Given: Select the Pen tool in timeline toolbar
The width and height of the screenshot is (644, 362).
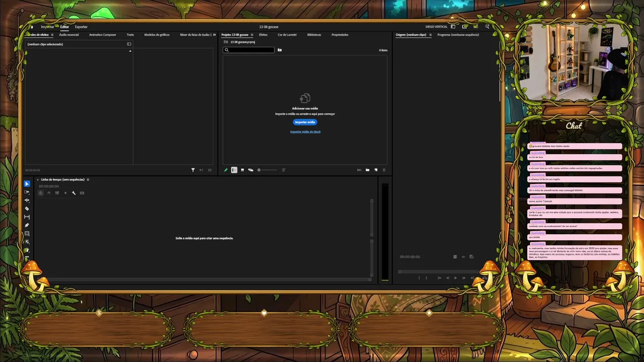Looking at the screenshot, I should click(x=27, y=225).
